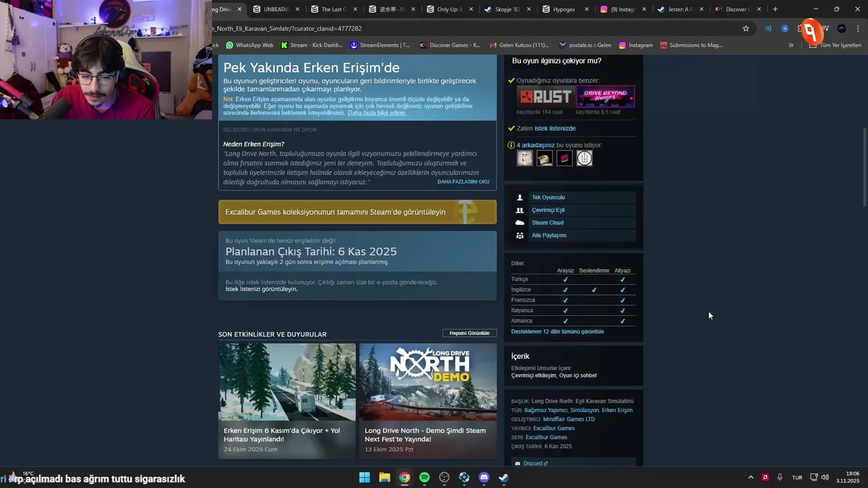The width and height of the screenshot is (868, 488).
Task: Open developer Mindflair Games LTD link
Action: 569,419
